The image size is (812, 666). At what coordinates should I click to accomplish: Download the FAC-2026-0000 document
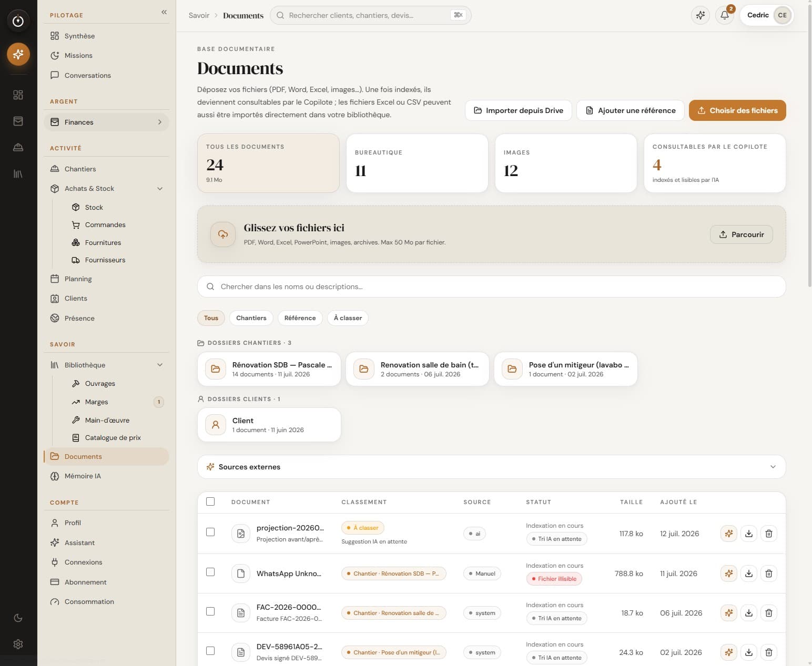pyautogui.click(x=749, y=613)
